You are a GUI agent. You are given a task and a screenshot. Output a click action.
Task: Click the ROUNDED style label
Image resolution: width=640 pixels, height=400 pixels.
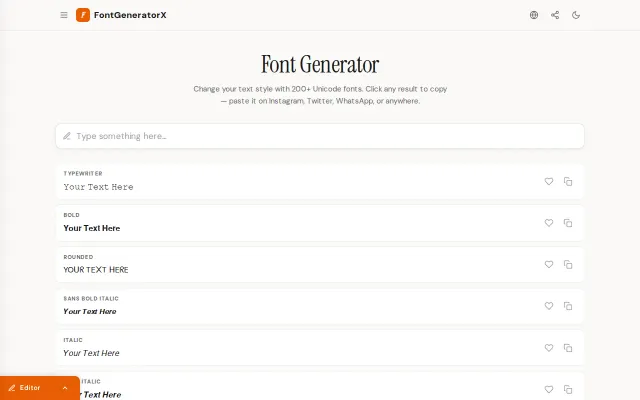tap(78, 257)
